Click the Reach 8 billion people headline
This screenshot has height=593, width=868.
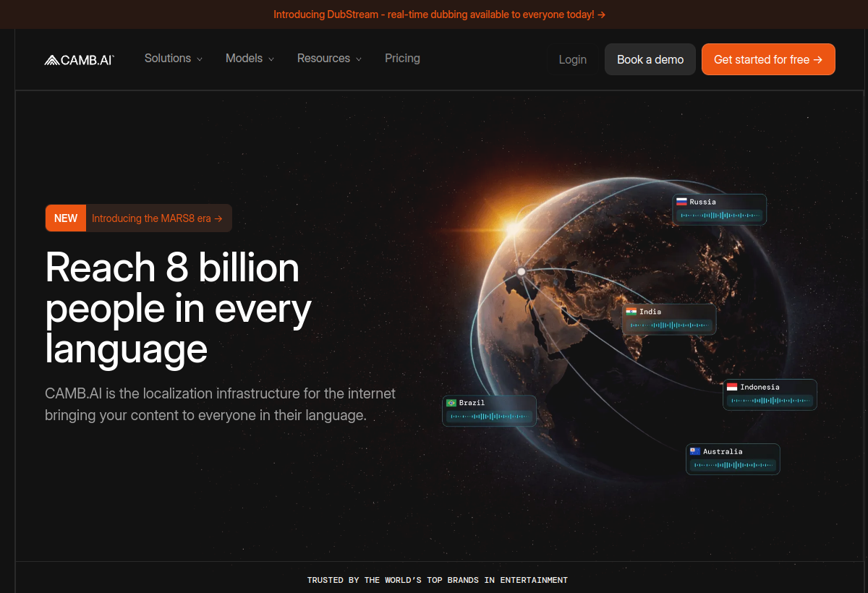click(x=179, y=308)
